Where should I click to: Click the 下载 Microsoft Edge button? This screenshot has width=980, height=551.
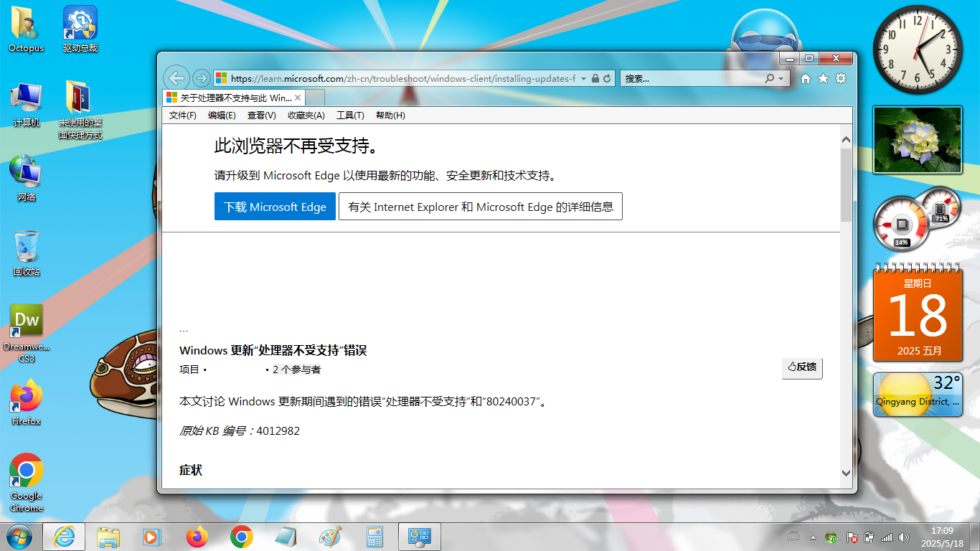pos(275,207)
